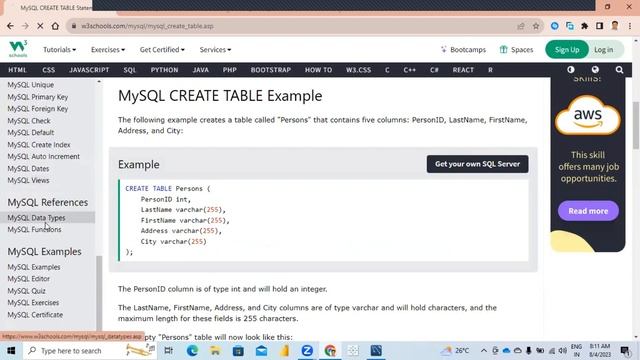The image size is (640, 360).
Task: Switch to Chrome on the taskbar
Action: coord(330,351)
